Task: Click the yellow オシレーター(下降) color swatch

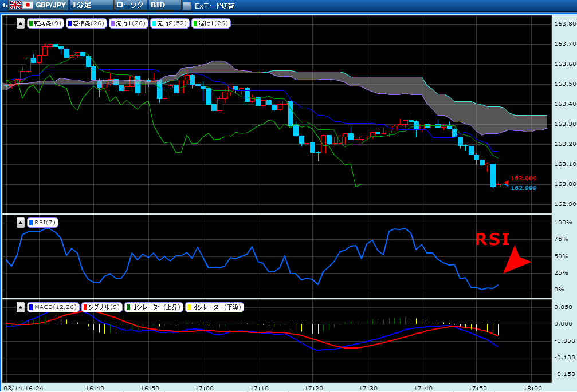Action: pos(189,307)
